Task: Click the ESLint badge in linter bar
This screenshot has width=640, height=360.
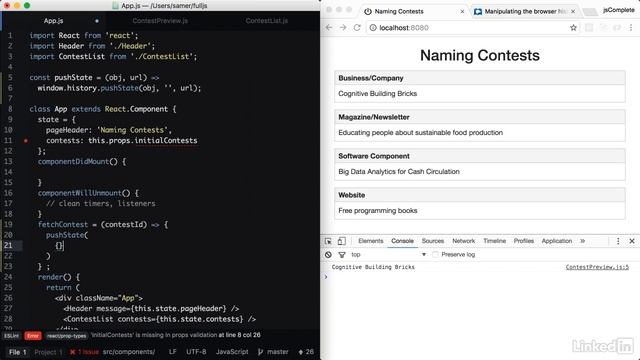Action: tap(11, 336)
